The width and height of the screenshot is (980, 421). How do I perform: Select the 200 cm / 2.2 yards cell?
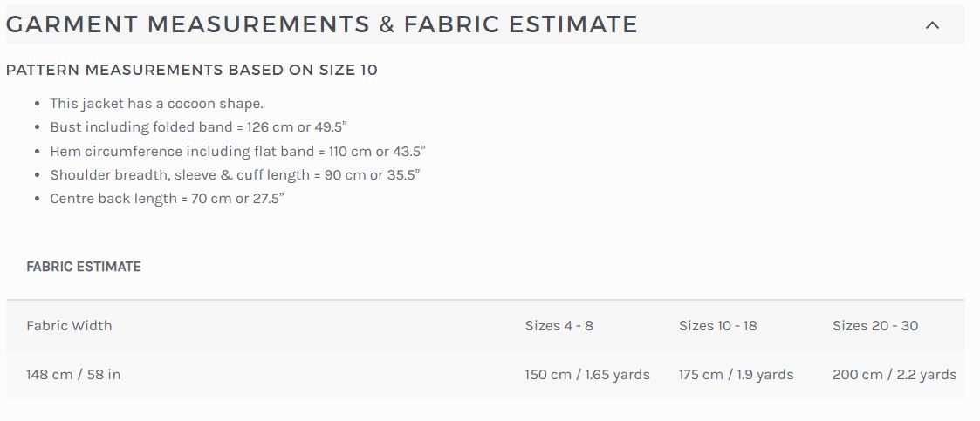pyautogui.click(x=894, y=375)
